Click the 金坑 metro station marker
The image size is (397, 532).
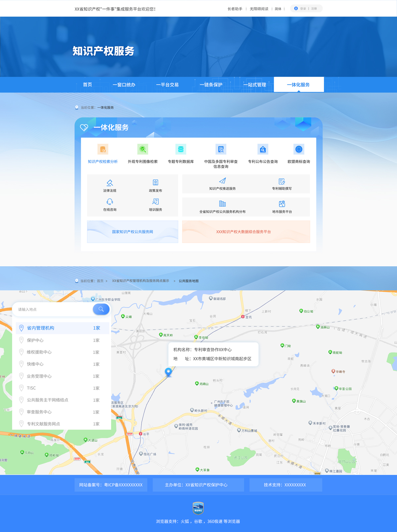pos(243,317)
